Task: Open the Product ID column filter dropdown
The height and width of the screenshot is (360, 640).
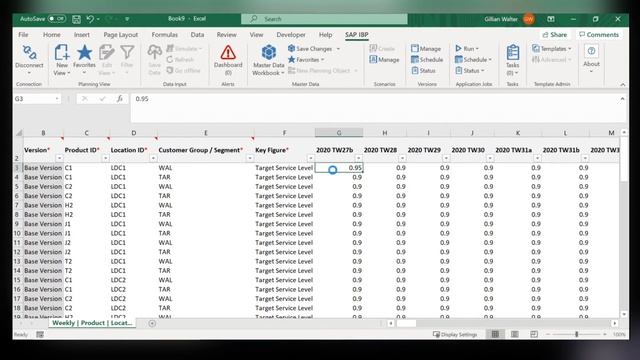Action: [x=105, y=158]
